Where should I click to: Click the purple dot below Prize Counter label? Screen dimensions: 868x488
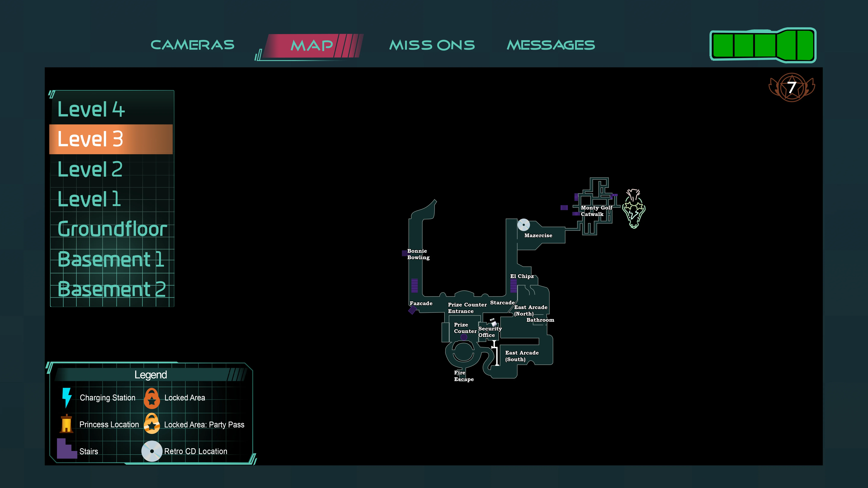(x=464, y=337)
